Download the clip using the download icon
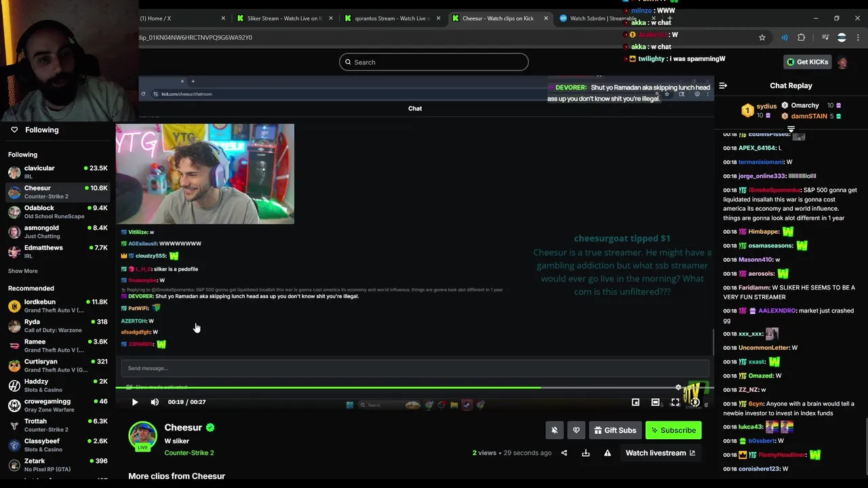This screenshot has height=488, width=868. tap(586, 453)
